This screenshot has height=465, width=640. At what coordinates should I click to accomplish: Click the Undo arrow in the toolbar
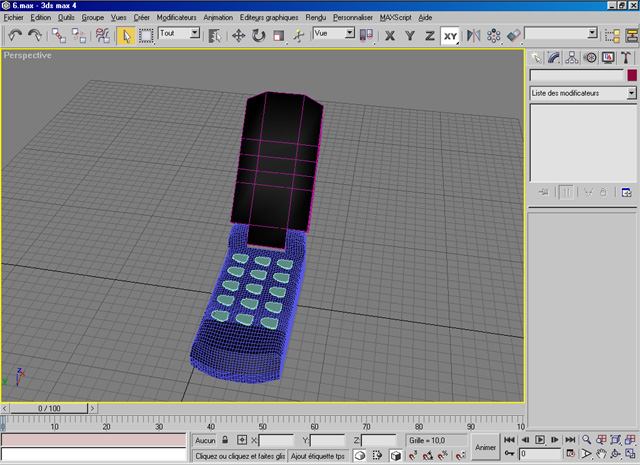pos(15,35)
